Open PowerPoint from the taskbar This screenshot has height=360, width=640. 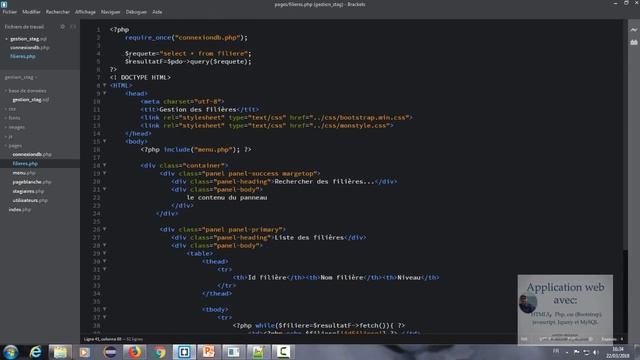209,352
